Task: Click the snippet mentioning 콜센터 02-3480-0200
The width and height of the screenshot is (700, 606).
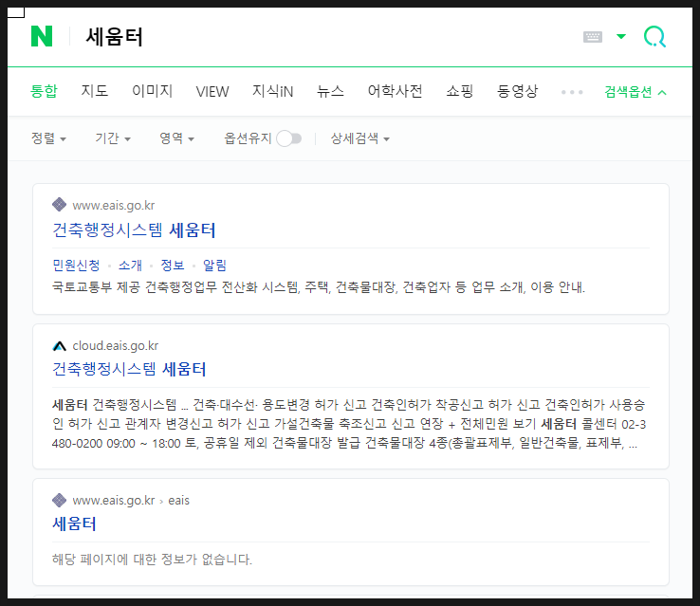Action: click(349, 424)
